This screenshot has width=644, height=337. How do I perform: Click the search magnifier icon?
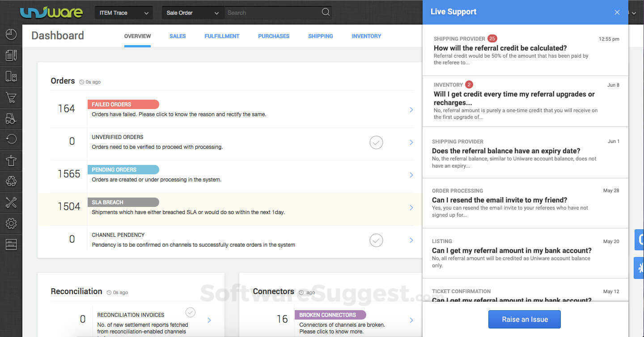click(x=326, y=13)
